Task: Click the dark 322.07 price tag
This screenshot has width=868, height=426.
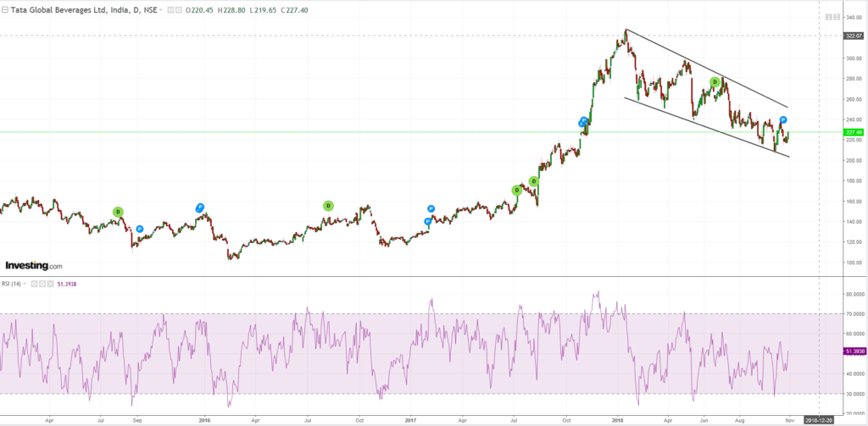Action: pos(854,36)
